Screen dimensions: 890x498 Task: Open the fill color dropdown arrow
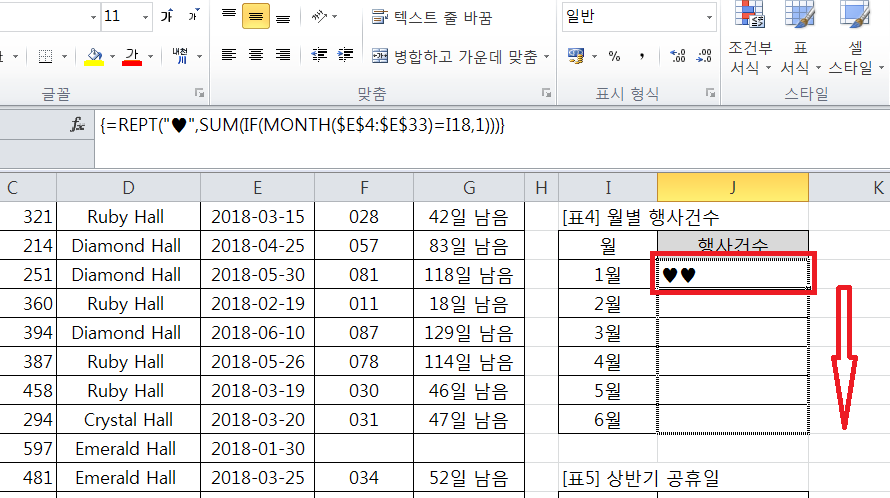pos(113,56)
